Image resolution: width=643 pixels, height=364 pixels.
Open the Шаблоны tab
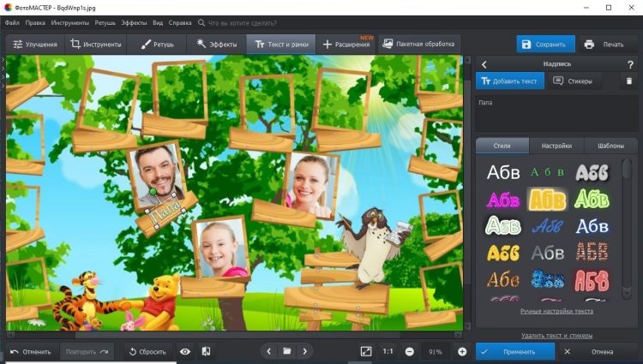pyautogui.click(x=610, y=146)
